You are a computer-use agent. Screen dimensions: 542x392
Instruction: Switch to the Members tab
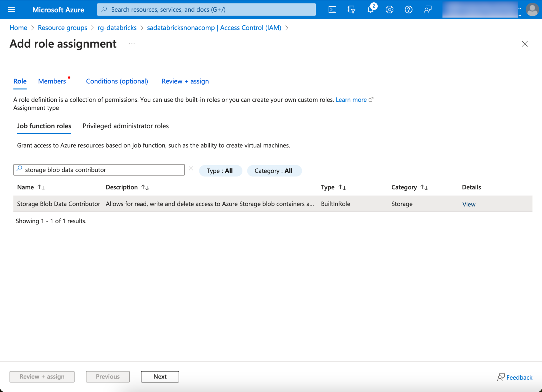52,81
